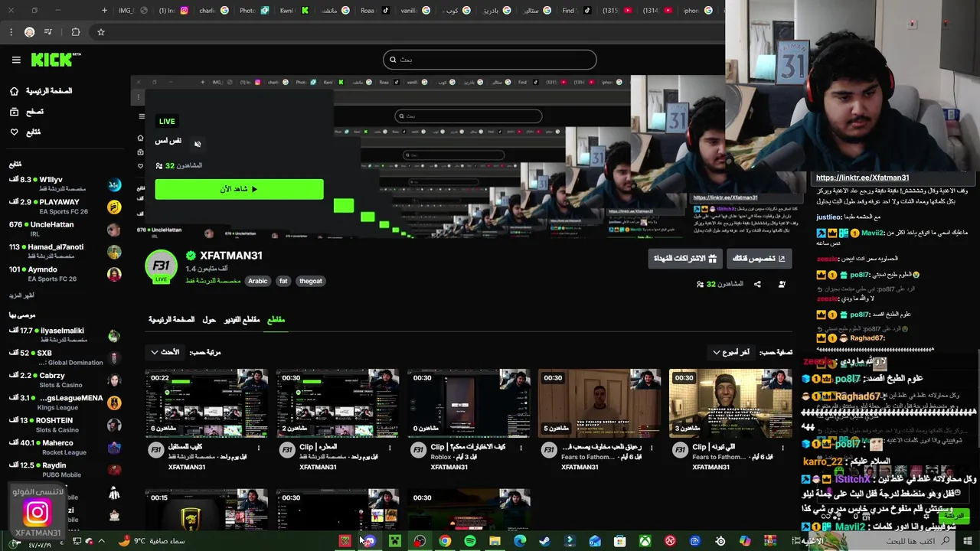Image resolution: width=980 pixels, height=551 pixels.
Task: Bookmark page with the star icon
Action: pyautogui.click(x=100, y=32)
